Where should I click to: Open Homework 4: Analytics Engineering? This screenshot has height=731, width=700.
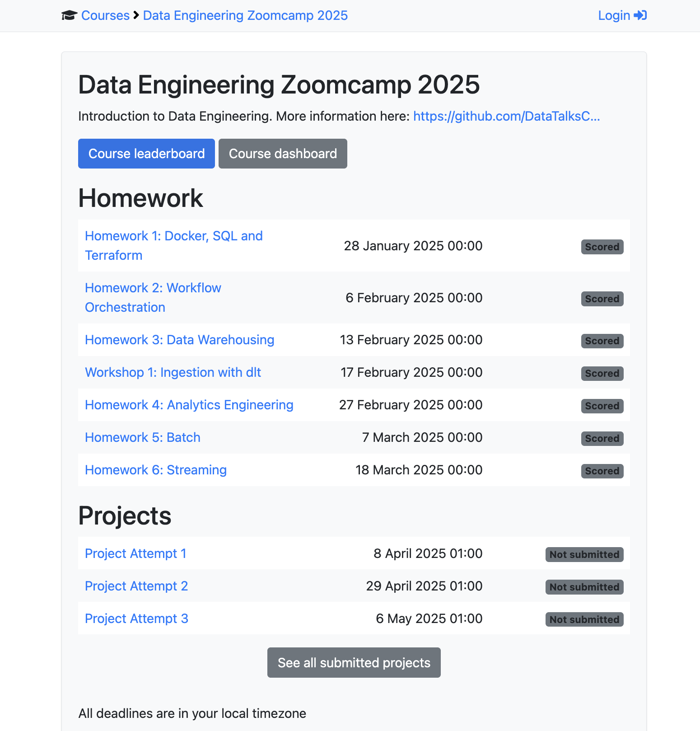click(x=189, y=405)
